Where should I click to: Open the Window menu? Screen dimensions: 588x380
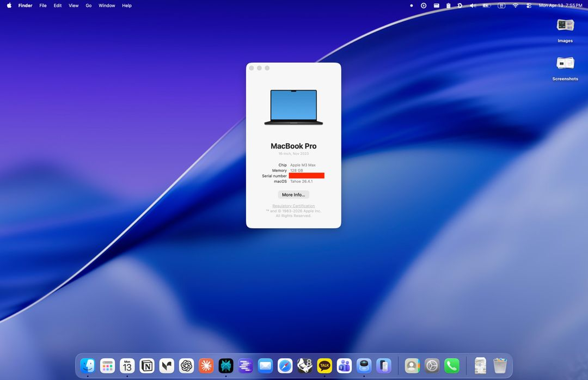point(107,5)
